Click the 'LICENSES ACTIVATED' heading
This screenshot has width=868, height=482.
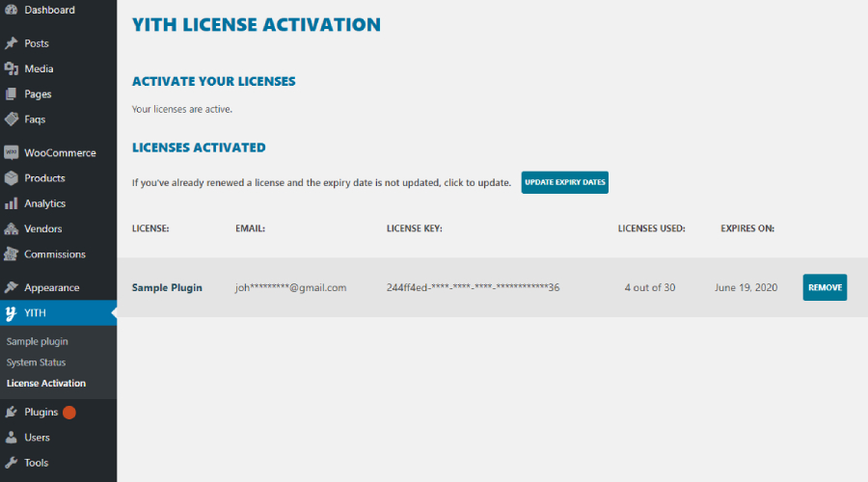[x=199, y=147]
